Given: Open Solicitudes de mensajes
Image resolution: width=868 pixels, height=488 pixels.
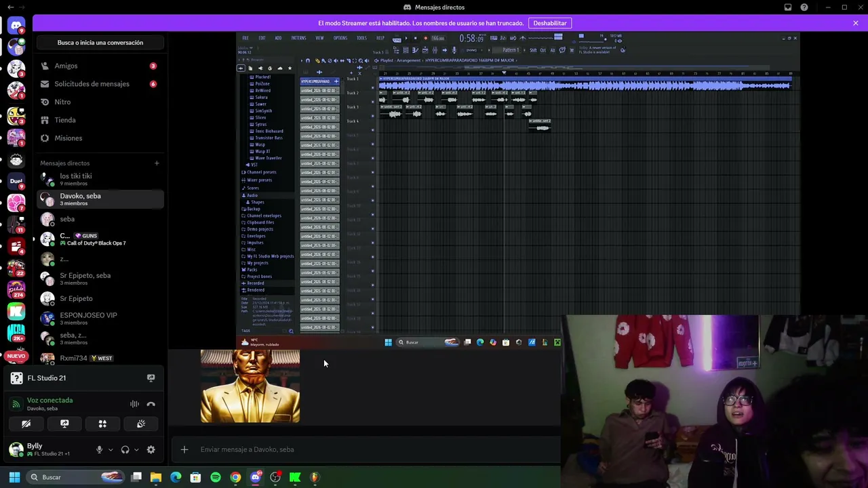Looking at the screenshot, I should [100, 84].
